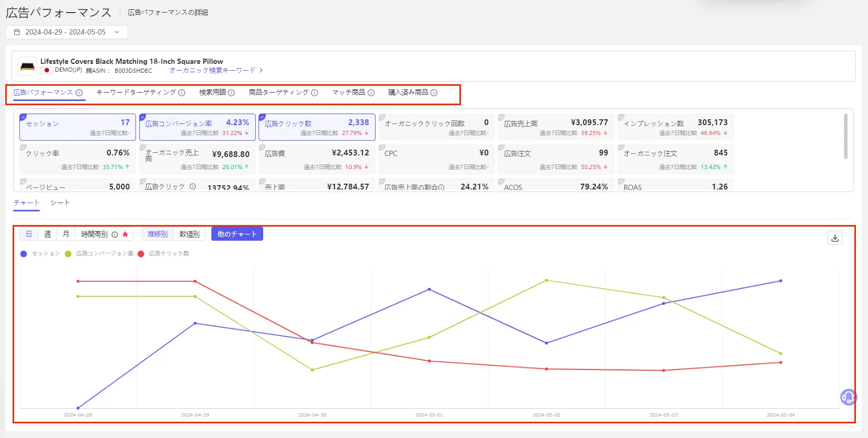Screen dimensions: 868x438
Task: Open the date range dropdown 2024-04-29 - 2024-05-05
Action: (x=67, y=32)
